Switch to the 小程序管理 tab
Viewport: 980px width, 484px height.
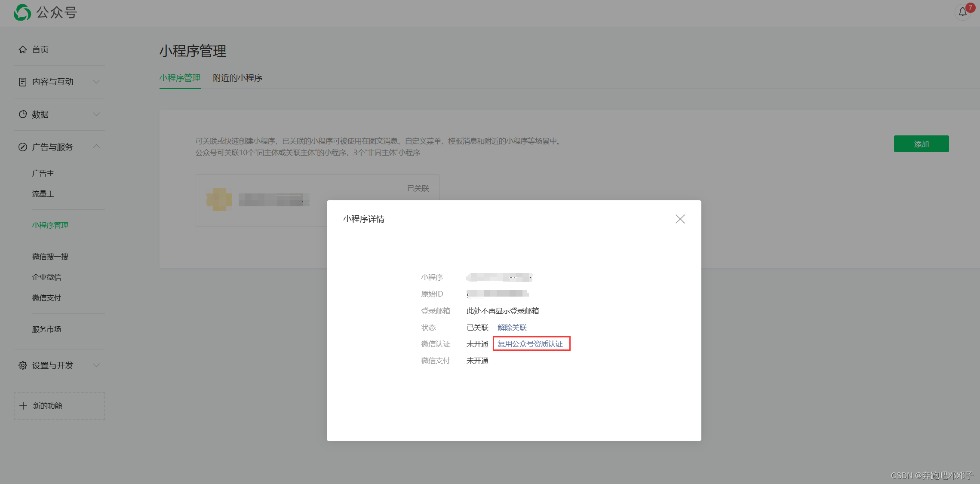coord(180,78)
